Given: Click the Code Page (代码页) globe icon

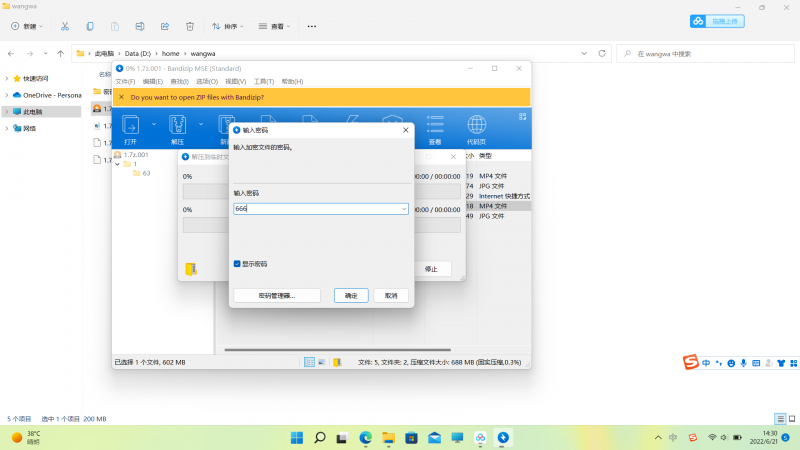Looking at the screenshot, I should point(477,125).
